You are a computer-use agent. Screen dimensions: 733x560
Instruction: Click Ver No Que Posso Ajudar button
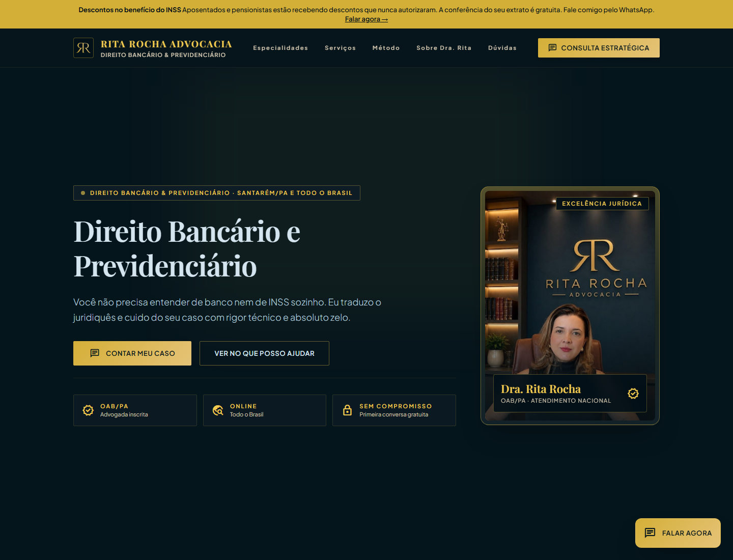264,353
